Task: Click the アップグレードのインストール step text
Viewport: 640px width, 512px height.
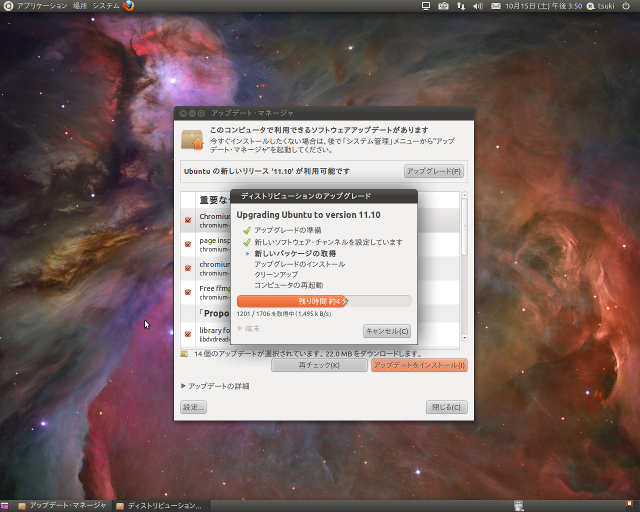Action: click(x=300, y=264)
